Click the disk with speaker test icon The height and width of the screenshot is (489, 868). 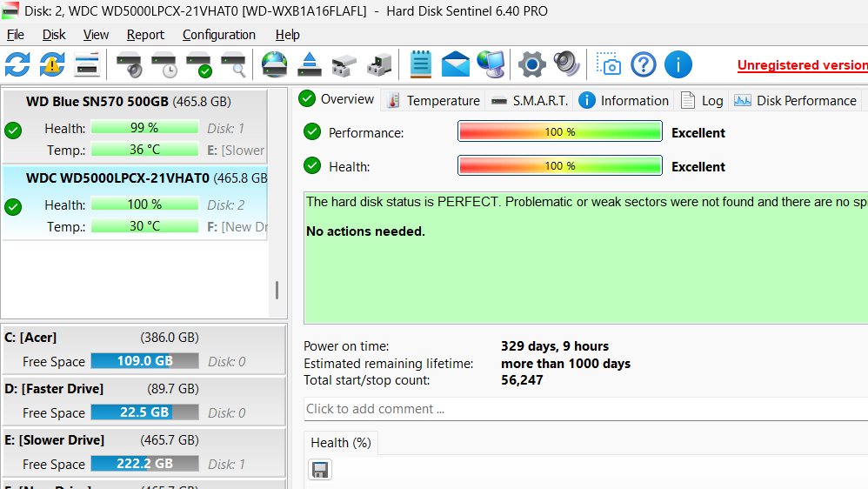click(x=130, y=64)
